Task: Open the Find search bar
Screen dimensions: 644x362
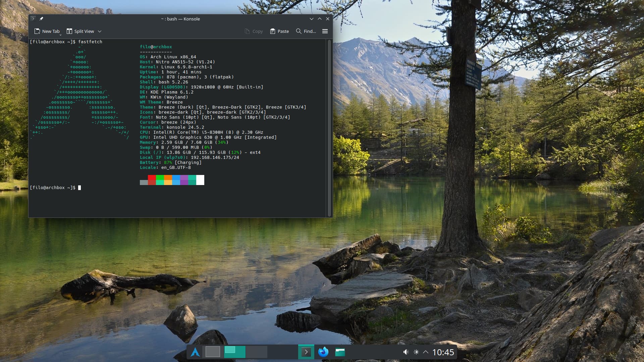Action: [x=306, y=31]
